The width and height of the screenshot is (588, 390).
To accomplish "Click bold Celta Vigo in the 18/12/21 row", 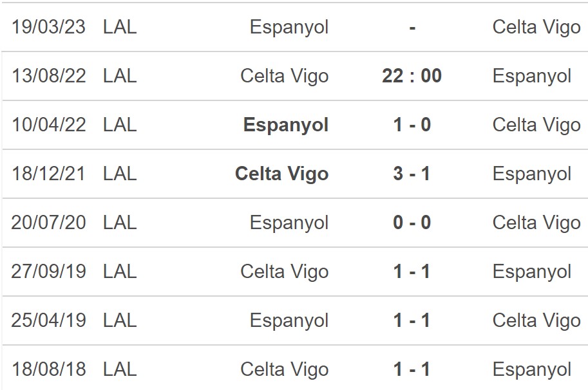I will [282, 174].
